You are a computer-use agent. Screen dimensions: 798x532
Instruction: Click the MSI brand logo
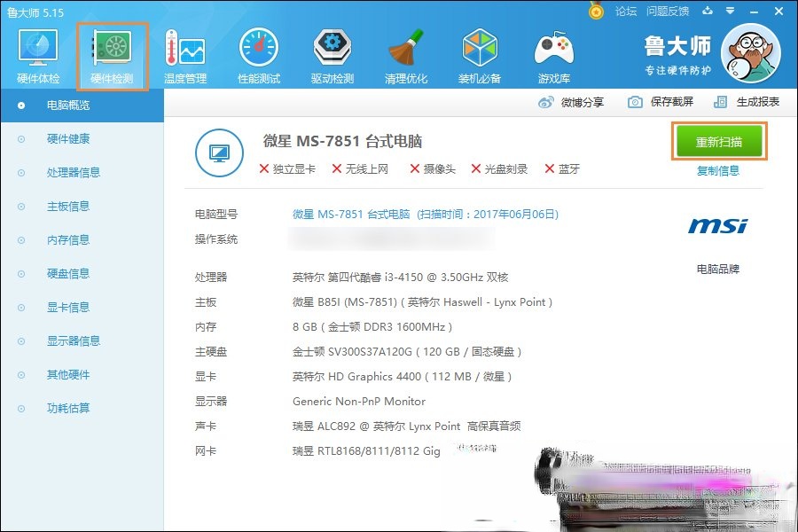click(x=716, y=225)
